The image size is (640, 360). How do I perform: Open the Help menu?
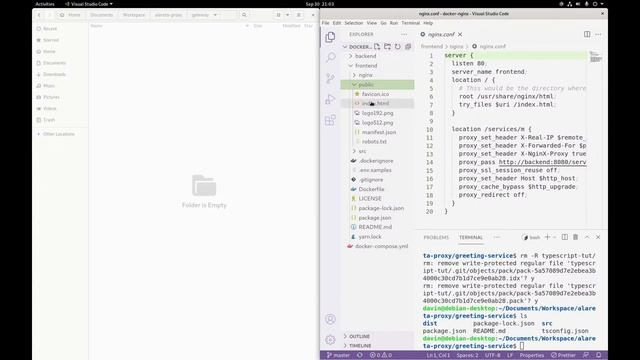coord(428,23)
